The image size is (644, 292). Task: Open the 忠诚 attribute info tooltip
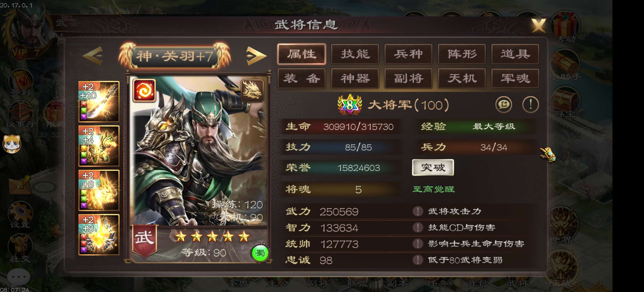417,260
